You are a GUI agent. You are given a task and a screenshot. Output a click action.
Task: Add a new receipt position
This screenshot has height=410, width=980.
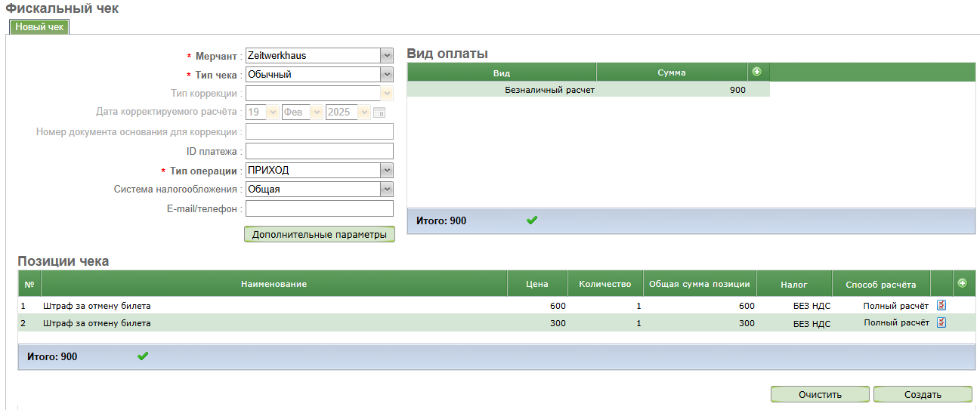962,283
